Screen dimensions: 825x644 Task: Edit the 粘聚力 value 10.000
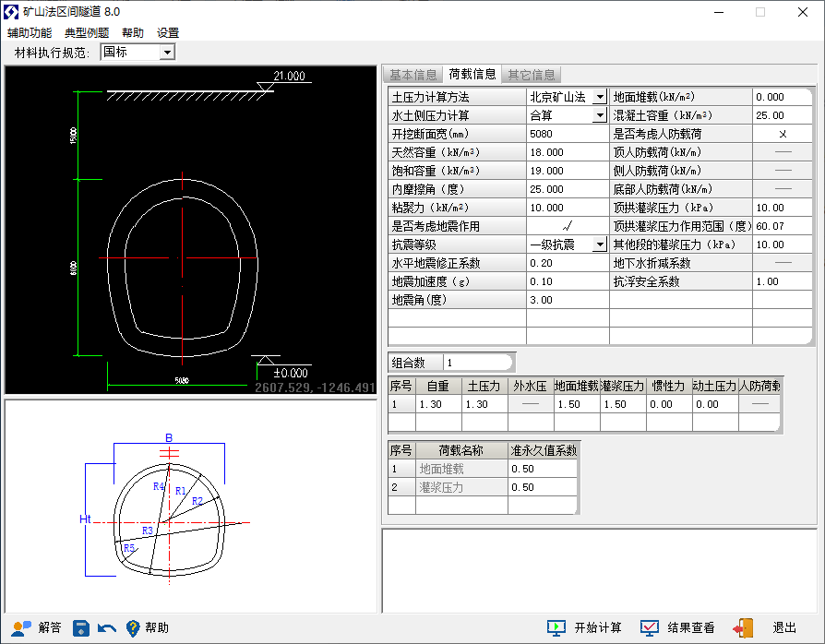coord(568,208)
